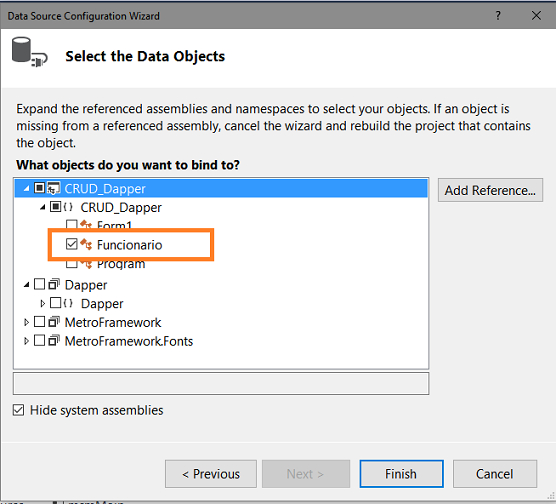Expand the MetroFramework.Fonts tree node
This screenshot has height=504, width=556.
pyautogui.click(x=26, y=341)
